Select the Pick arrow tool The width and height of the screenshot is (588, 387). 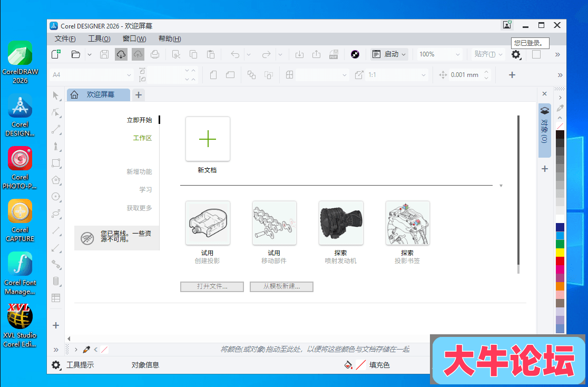[x=56, y=96]
